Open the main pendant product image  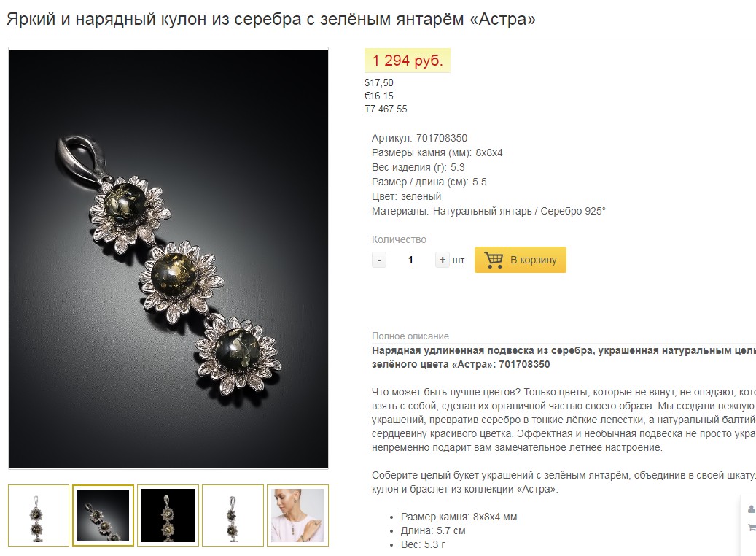pos(168,258)
